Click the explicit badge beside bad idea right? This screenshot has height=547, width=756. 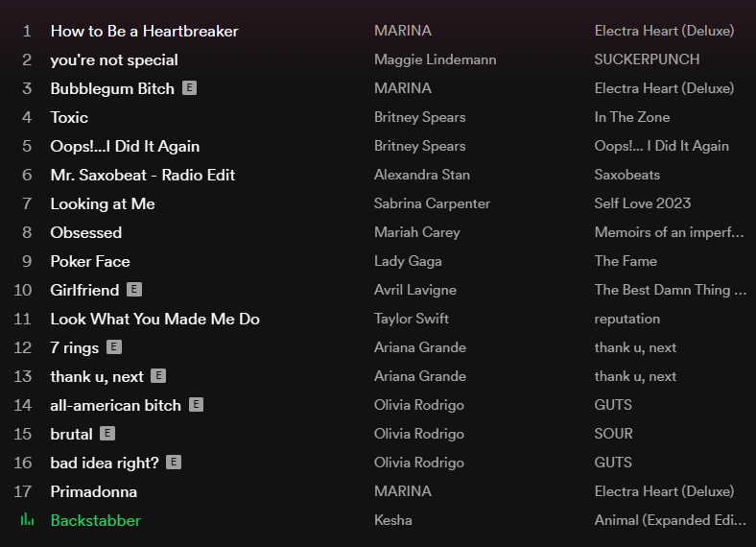tap(174, 463)
